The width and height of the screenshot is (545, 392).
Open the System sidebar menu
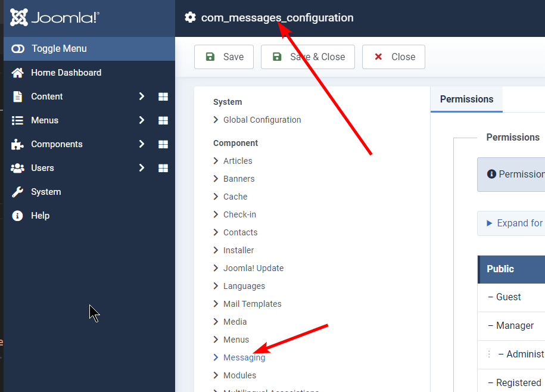pos(89,192)
